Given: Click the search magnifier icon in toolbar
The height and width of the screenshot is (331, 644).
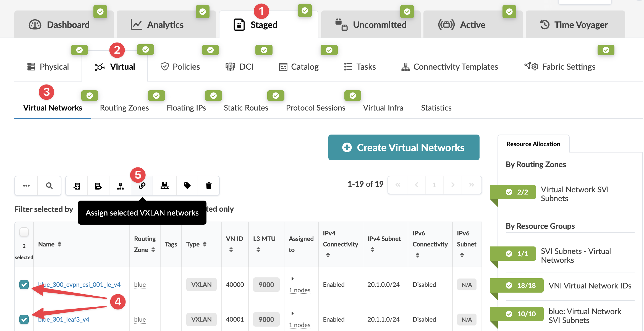Looking at the screenshot, I should 49,185.
